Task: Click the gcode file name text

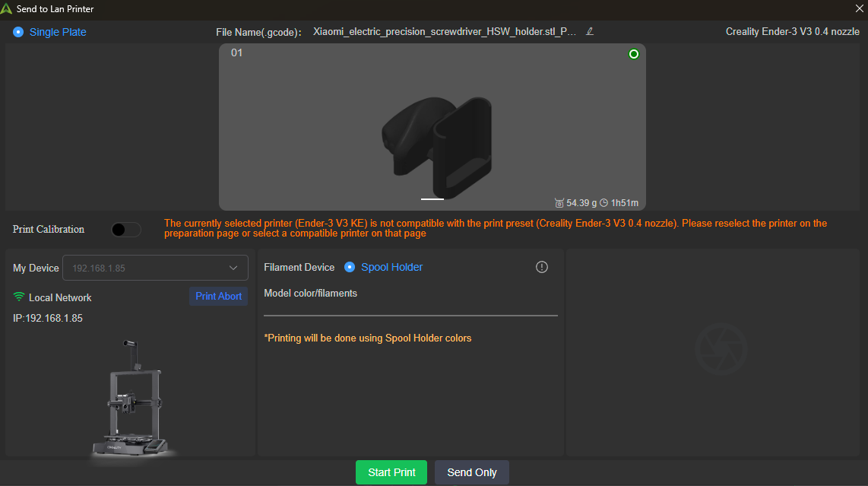Action: pos(444,32)
